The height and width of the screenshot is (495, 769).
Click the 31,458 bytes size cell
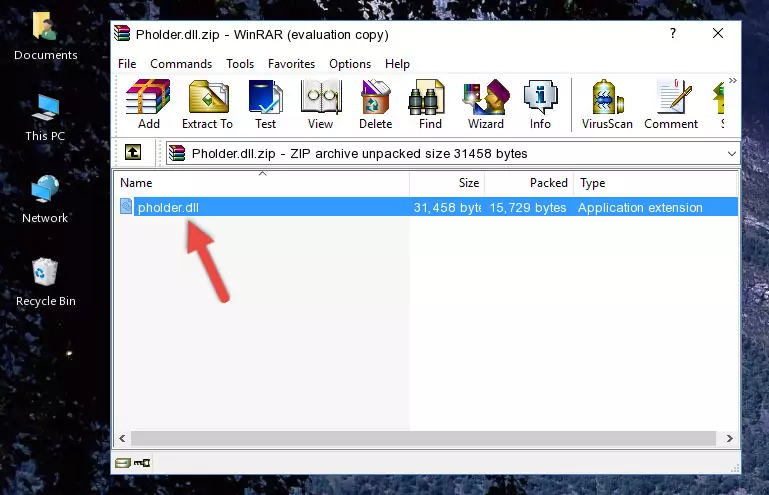[x=447, y=208]
